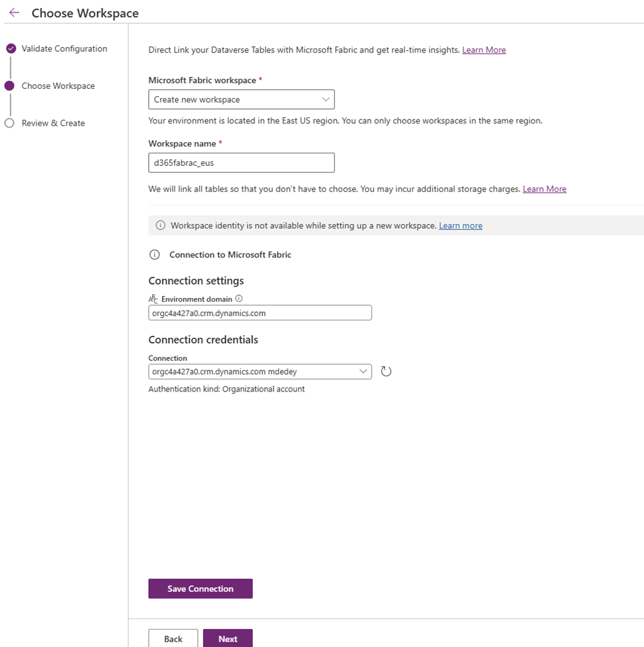
Task: Open the Learn More link about Direct Link
Action: 484,50
